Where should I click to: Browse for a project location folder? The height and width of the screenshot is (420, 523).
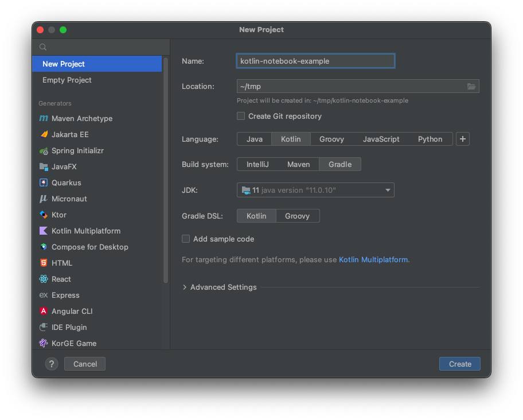[x=471, y=86]
